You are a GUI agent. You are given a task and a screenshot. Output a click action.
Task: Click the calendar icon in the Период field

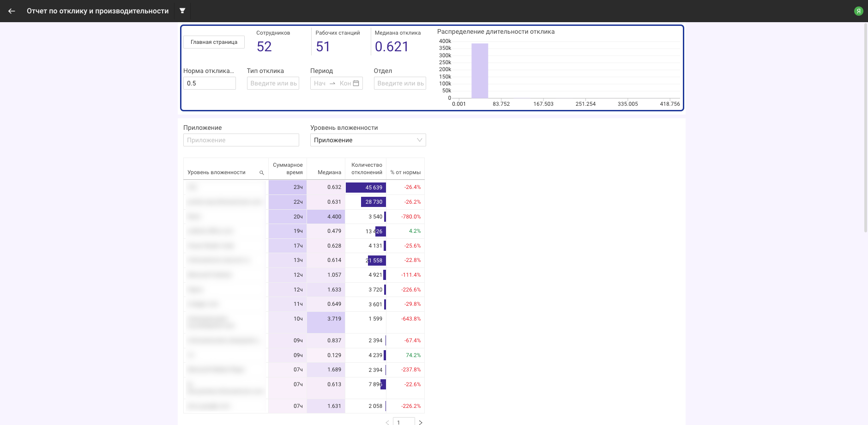[x=356, y=83]
